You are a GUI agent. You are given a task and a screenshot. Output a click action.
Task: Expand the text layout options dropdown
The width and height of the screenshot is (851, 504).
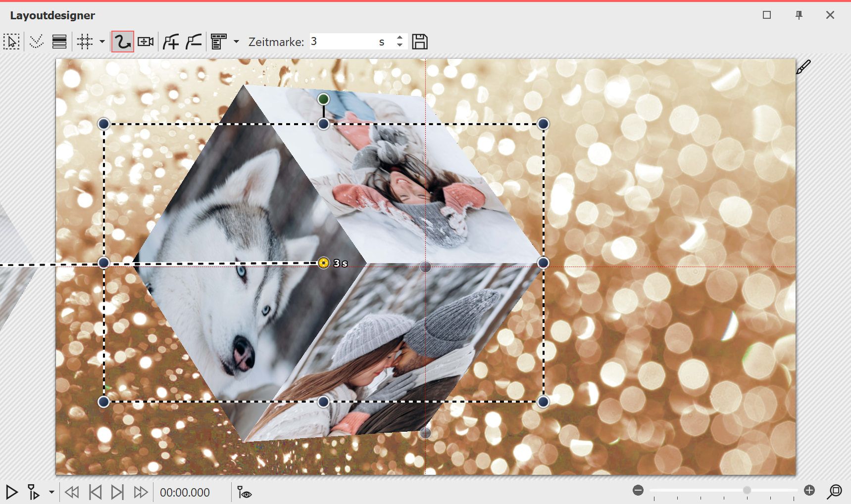[x=237, y=42]
